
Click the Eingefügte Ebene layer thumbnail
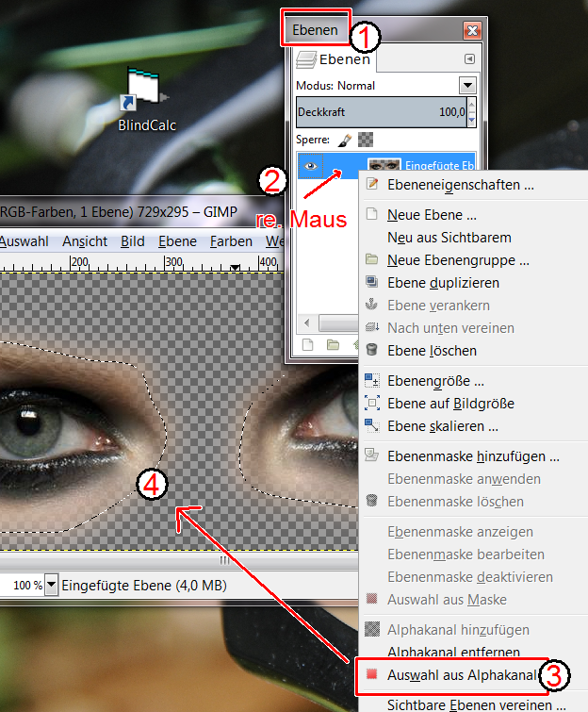click(x=384, y=164)
